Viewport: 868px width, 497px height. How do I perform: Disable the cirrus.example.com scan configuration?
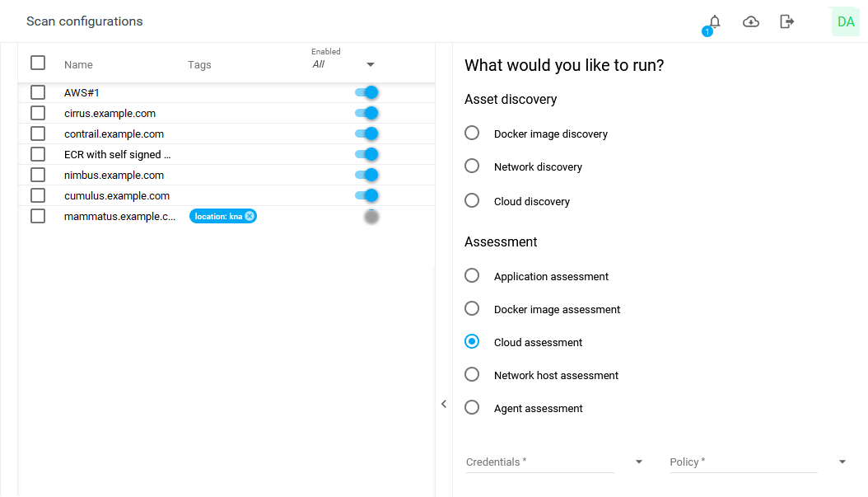(x=366, y=113)
